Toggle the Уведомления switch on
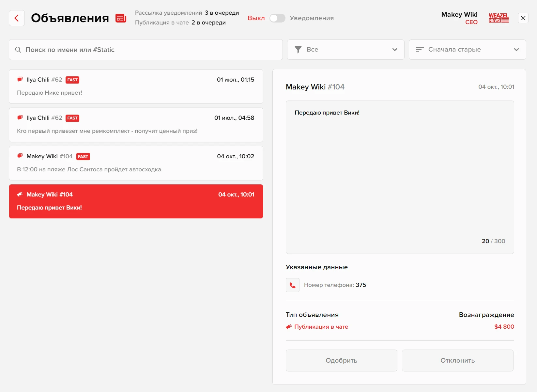The width and height of the screenshot is (537, 392). 277,18
